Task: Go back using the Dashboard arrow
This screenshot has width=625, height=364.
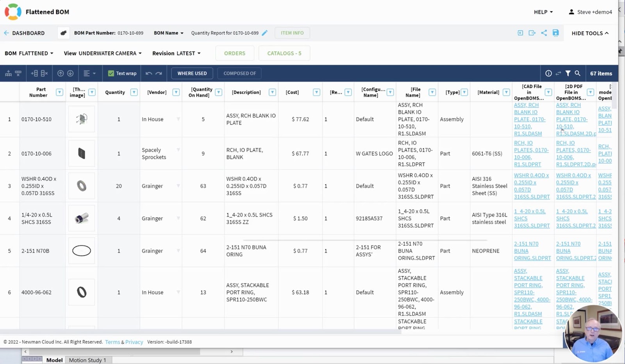Action: [6, 33]
